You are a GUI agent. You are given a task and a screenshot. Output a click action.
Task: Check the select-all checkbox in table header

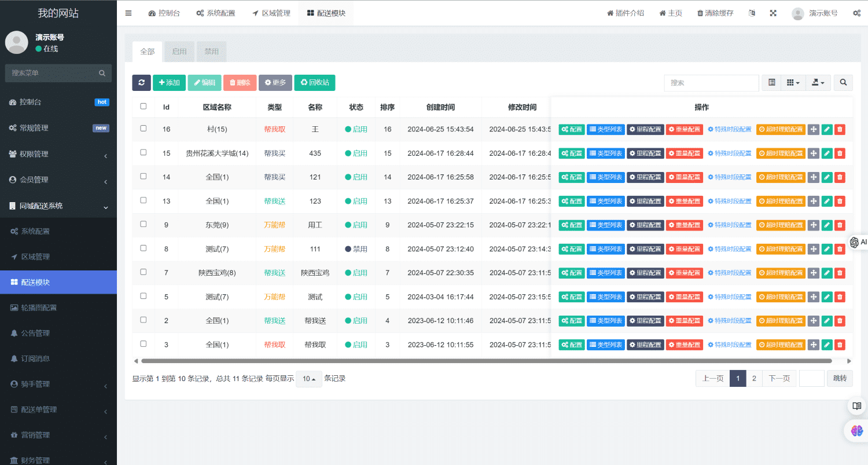144,107
